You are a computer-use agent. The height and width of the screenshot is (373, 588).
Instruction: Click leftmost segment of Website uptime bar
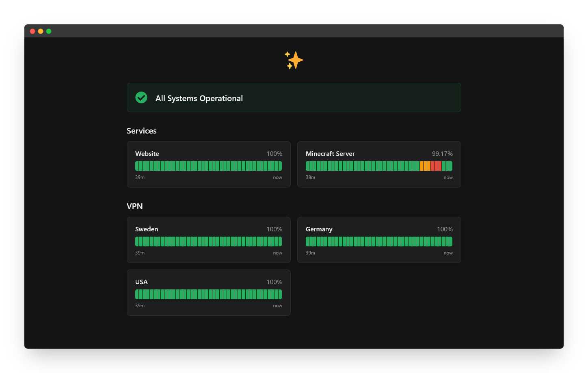point(137,166)
